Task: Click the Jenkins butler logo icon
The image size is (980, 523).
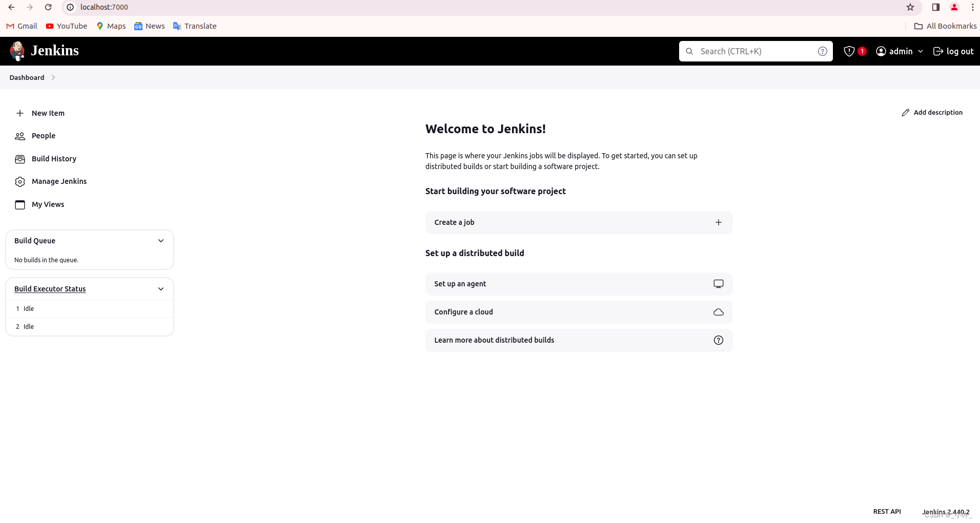Action: click(x=17, y=51)
